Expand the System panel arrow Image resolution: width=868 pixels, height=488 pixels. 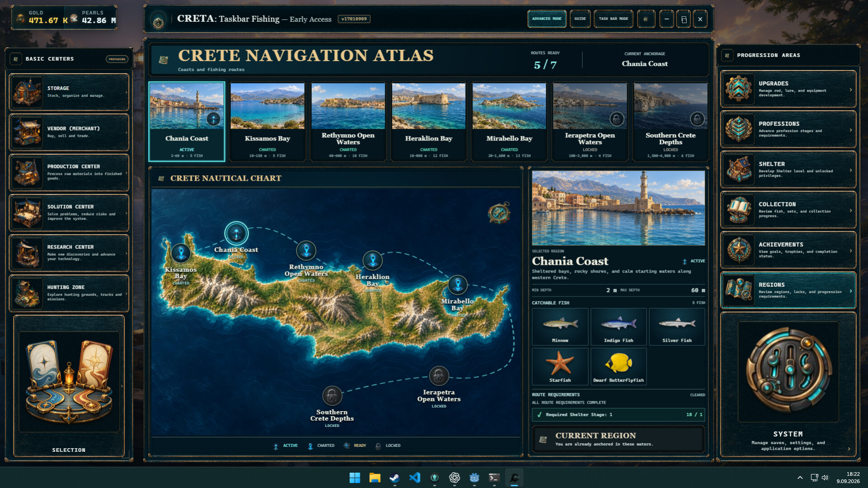point(849,449)
